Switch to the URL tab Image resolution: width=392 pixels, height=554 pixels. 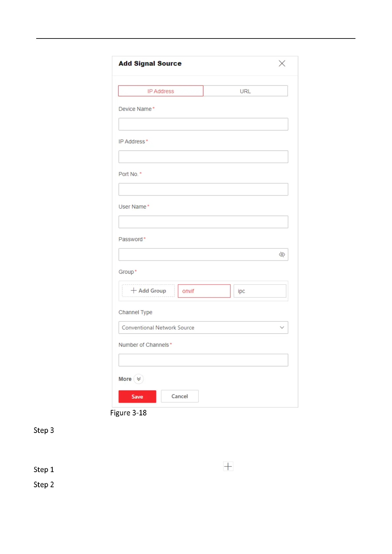pos(245,91)
